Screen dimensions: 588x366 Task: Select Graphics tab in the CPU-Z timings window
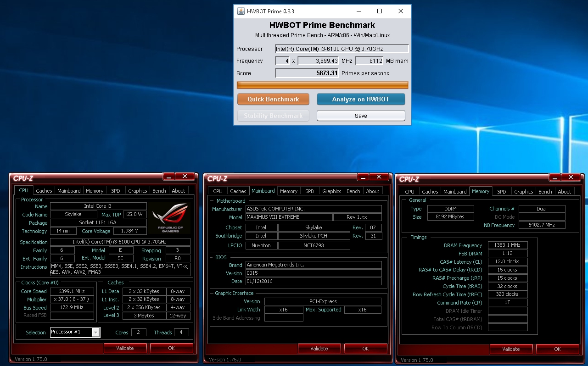tap(524, 192)
